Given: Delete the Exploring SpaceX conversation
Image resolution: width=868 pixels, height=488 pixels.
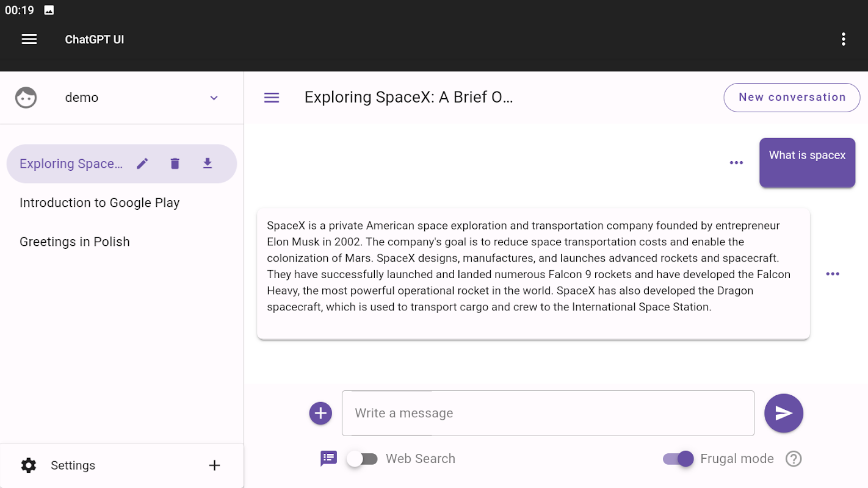Looking at the screenshot, I should tap(175, 163).
